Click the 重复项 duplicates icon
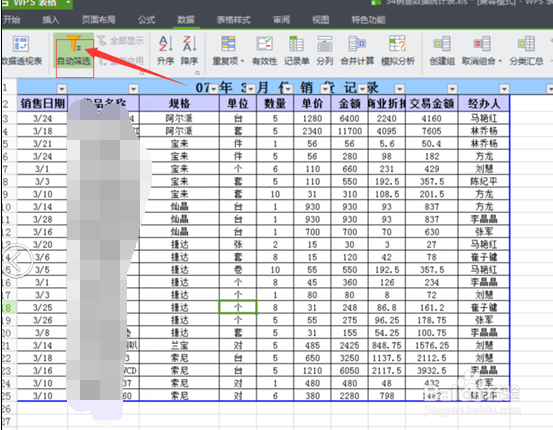The height and width of the screenshot is (430, 553). click(228, 44)
